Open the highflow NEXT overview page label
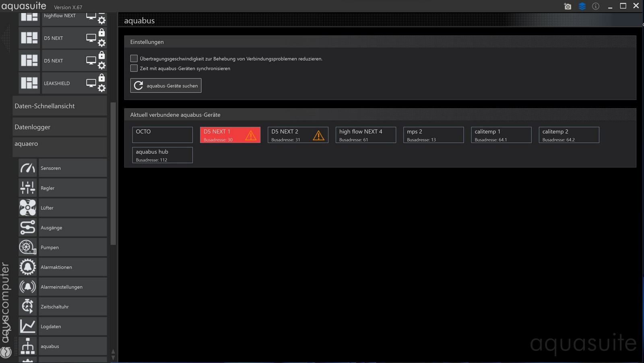The height and width of the screenshot is (363, 644). click(60, 16)
